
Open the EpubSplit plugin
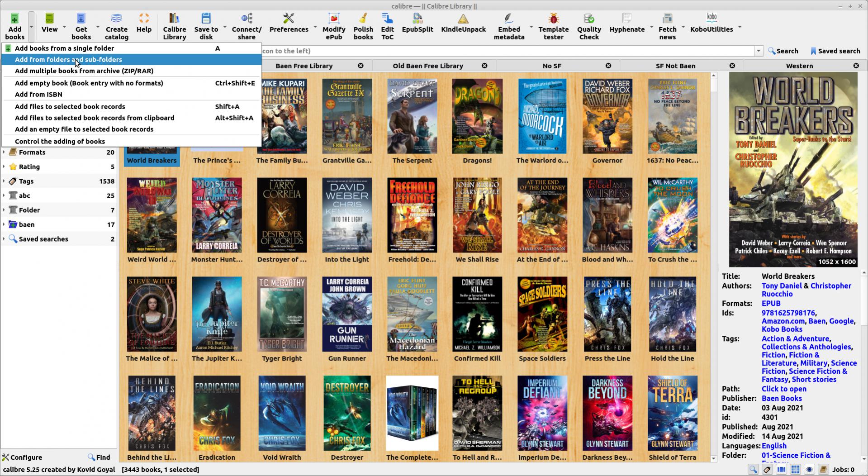[x=417, y=24]
